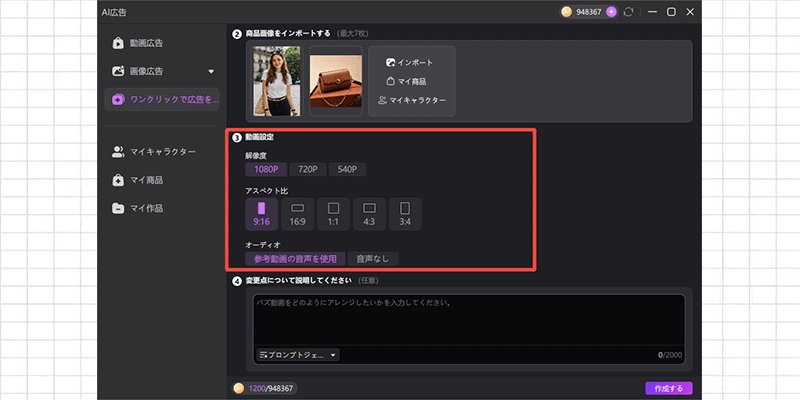Click the prompt description text box
Viewport: 800px width, 400px height.
pyautogui.click(x=469, y=320)
